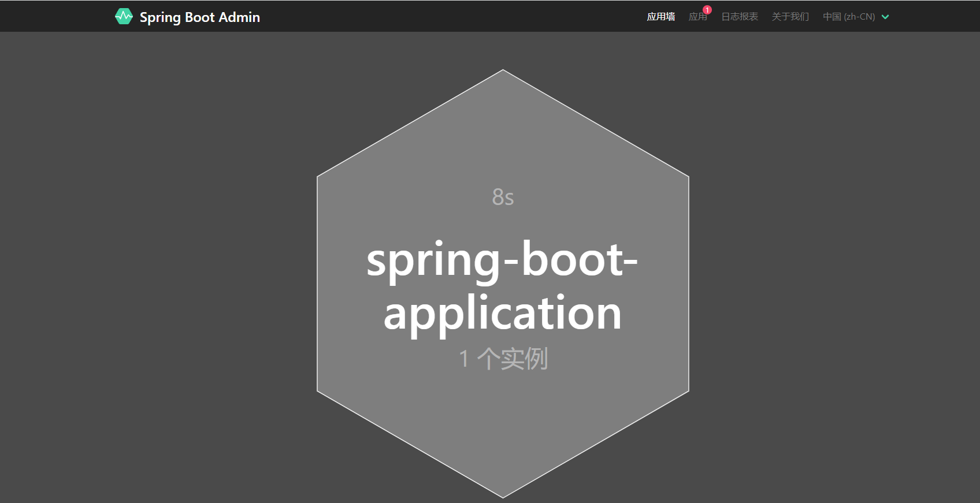Open the 关于我们 page
The height and width of the screenshot is (503, 980).
click(790, 17)
